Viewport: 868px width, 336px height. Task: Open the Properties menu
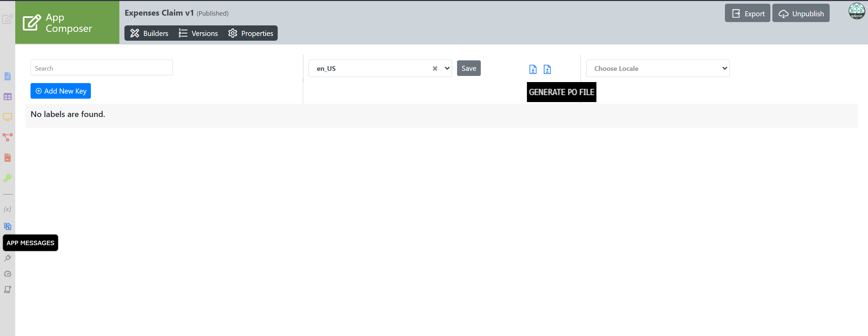251,33
